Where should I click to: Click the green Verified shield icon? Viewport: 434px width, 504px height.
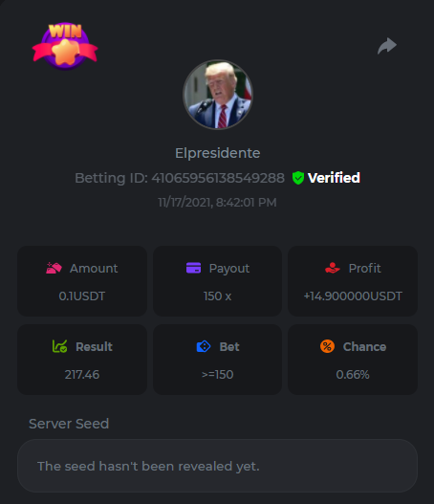298,178
